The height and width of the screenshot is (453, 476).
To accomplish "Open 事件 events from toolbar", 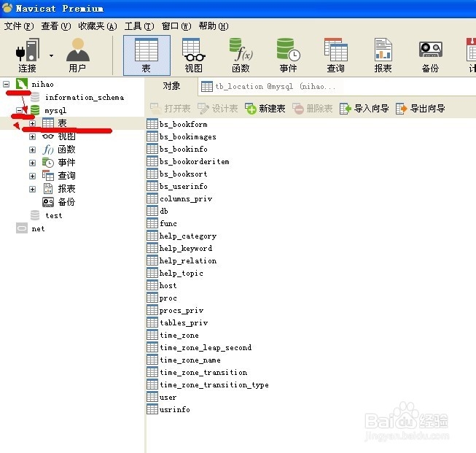I will [288, 55].
